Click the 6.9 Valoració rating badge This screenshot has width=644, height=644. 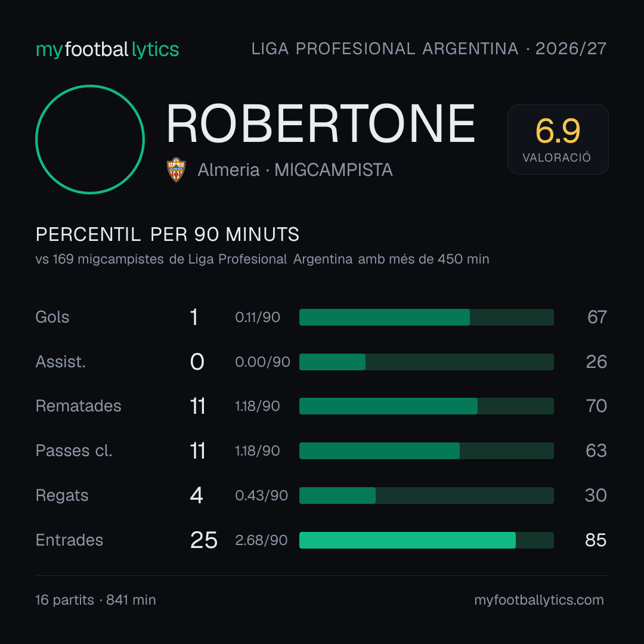pyautogui.click(x=558, y=139)
